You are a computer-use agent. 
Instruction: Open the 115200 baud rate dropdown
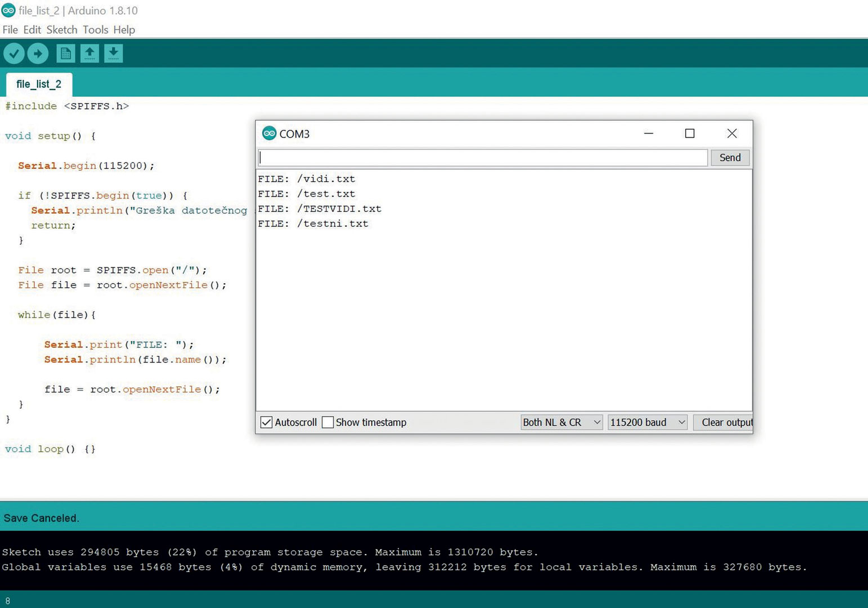[647, 422]
